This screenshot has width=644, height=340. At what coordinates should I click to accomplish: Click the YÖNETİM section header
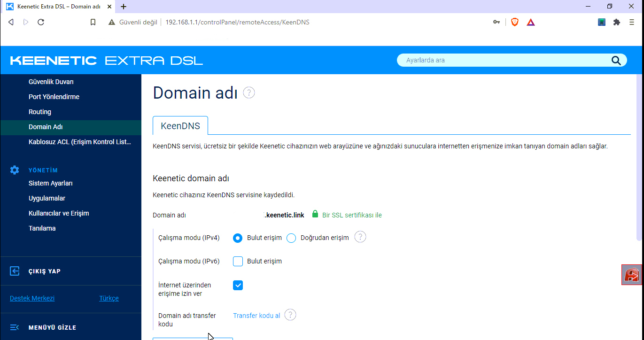pos(43,170)
